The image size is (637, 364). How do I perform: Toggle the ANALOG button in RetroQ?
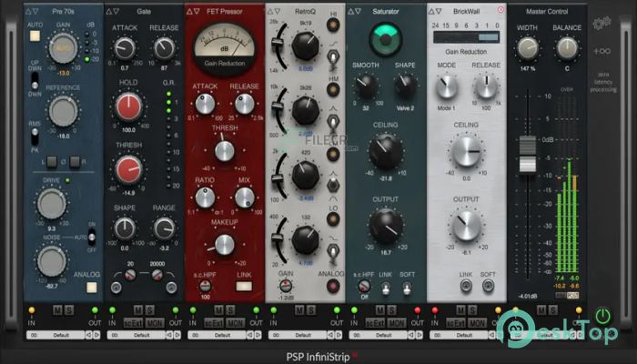tap(333, 286)
